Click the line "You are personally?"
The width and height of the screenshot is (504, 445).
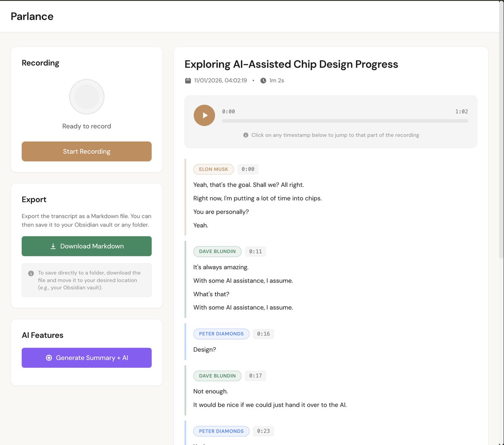pos(221,212)
